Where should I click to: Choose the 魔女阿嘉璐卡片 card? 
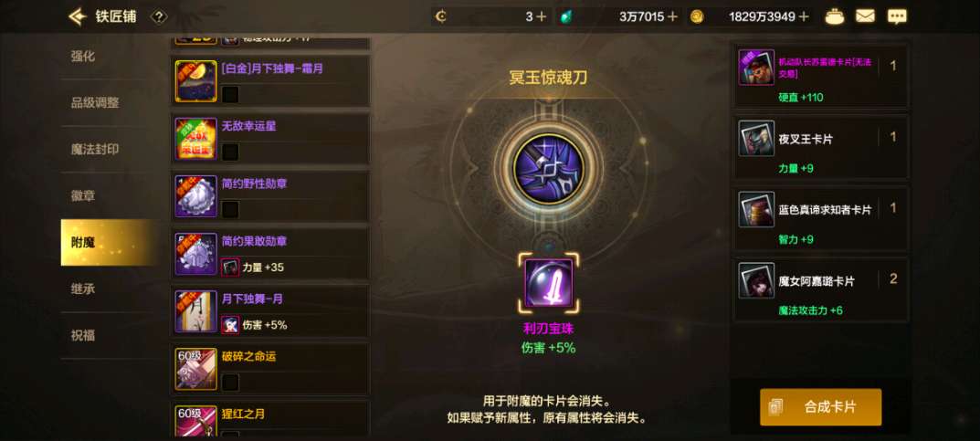[x=821, y=289]
